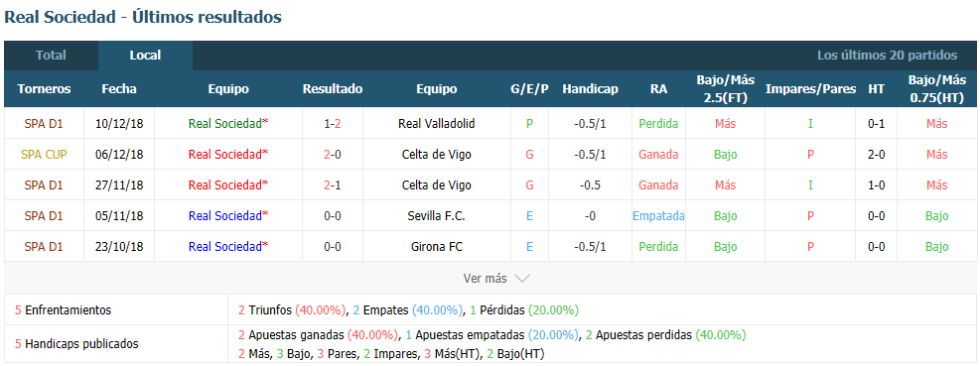Click the Los últimos 20 partidos label
The image size is (980, 366).
coord(887,55)
